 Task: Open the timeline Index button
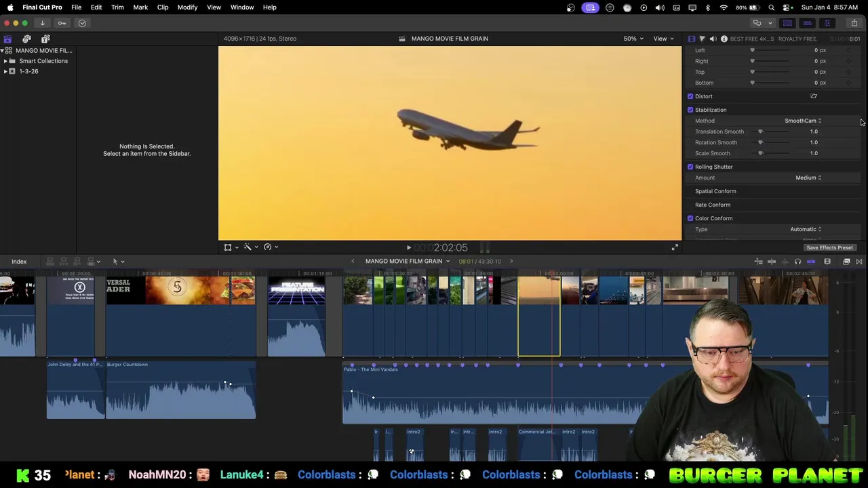[19, 262]
